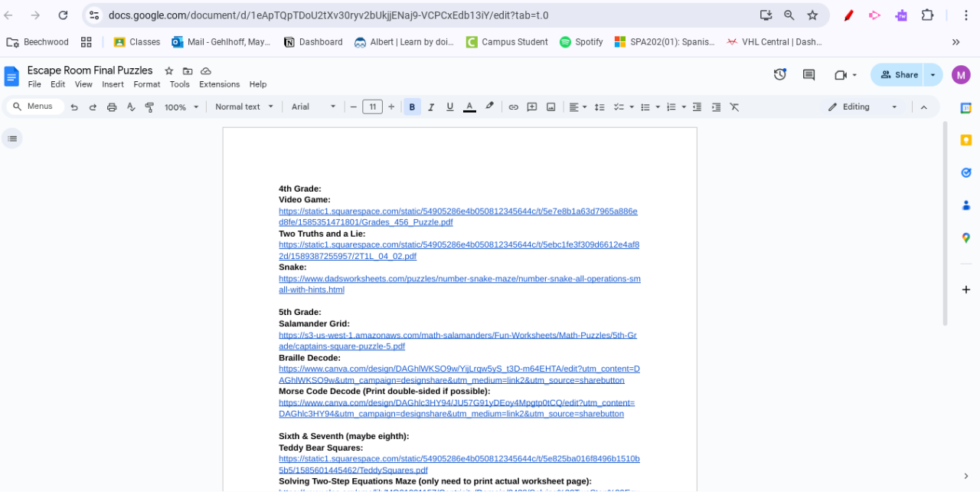The height and width of the screenshot is (492, 980).
Task: Open the Tools menu
Action: tap(180, 84)
